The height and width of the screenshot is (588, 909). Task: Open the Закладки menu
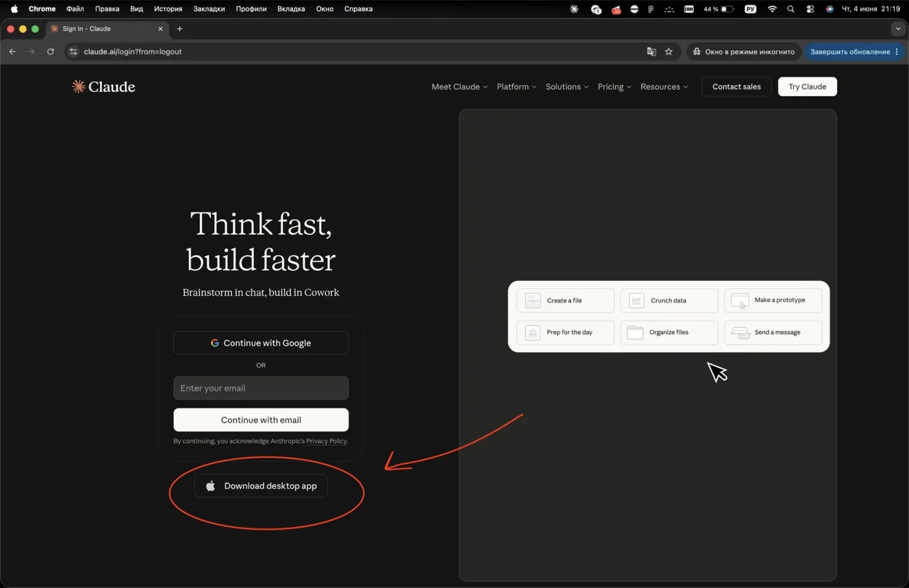click(x=209, y=9)
